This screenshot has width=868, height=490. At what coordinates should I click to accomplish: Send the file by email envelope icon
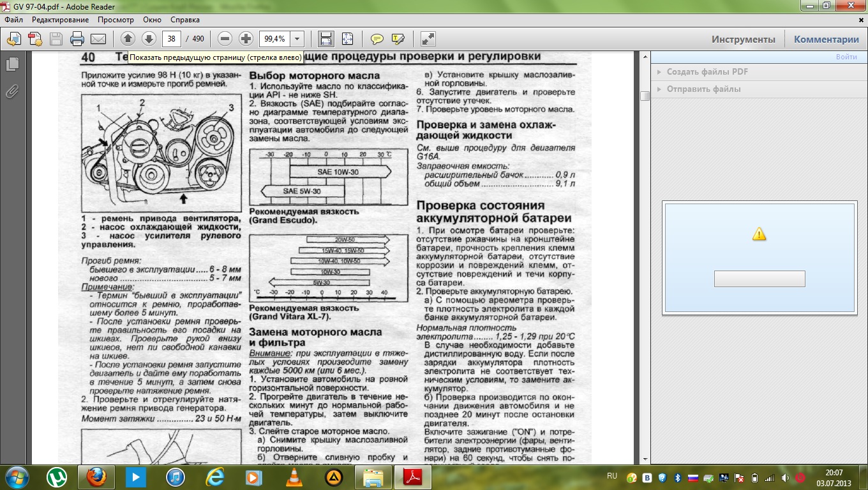click(98, 39)
